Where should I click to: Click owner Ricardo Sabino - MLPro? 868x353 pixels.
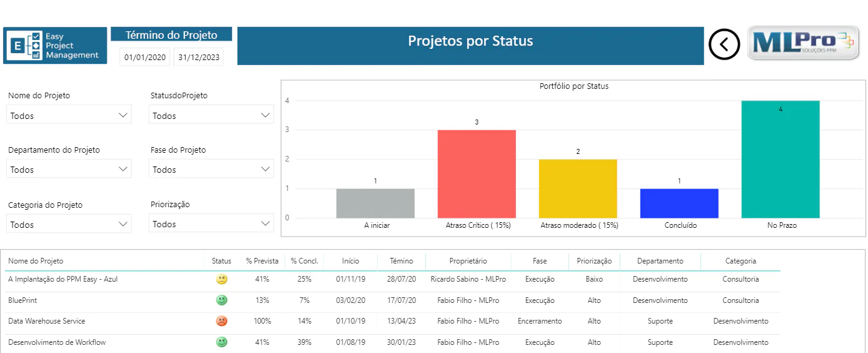(468, 279)
